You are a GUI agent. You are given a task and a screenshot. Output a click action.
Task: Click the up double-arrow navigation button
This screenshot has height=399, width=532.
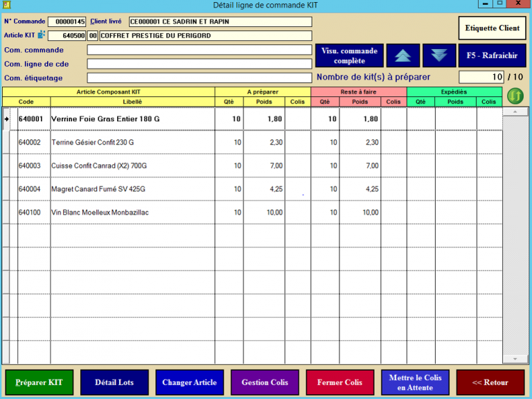[403, 55]
